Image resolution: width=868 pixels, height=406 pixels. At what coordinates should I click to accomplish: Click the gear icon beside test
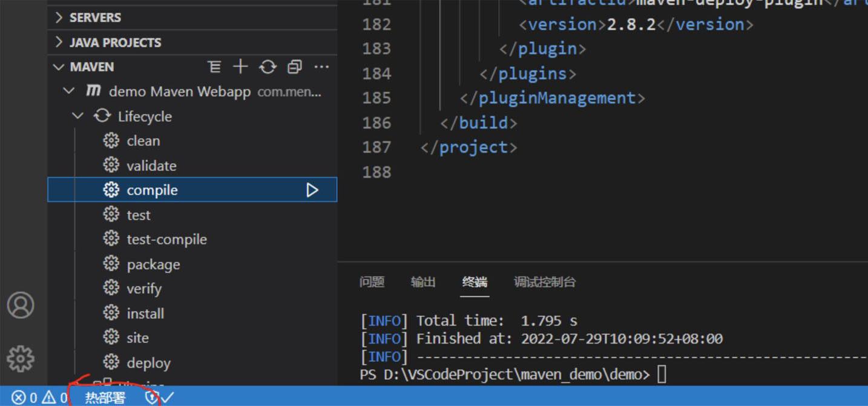point(111,215)
